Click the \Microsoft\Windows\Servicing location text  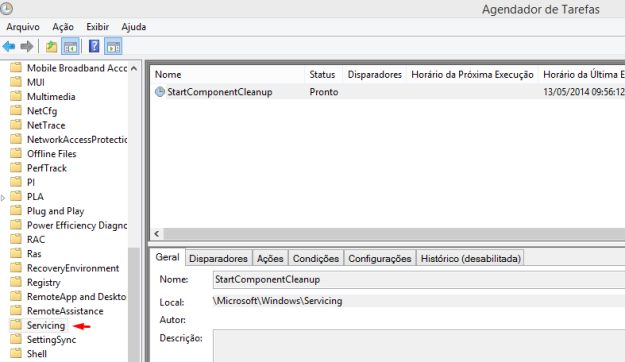278,301
